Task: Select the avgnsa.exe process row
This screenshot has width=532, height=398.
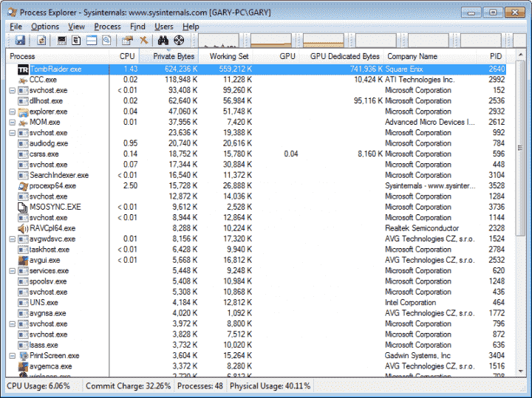Action: pyautogui.click(x=256, y=313)
